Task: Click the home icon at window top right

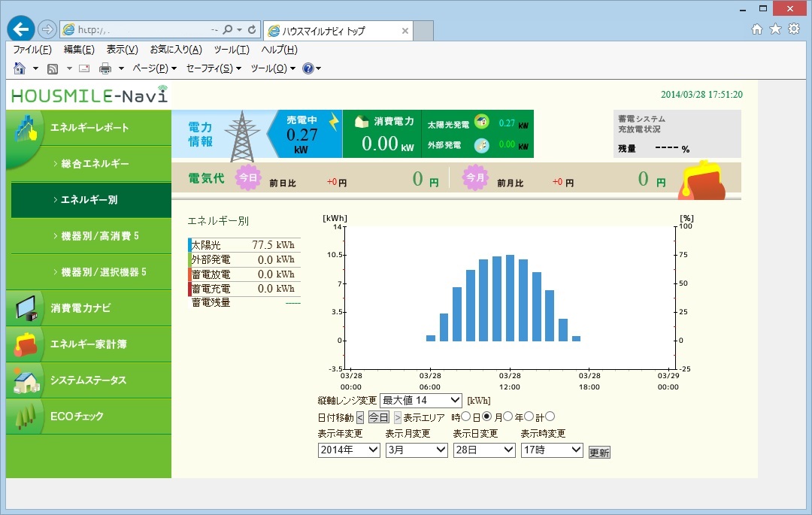Action: [756, 29]
